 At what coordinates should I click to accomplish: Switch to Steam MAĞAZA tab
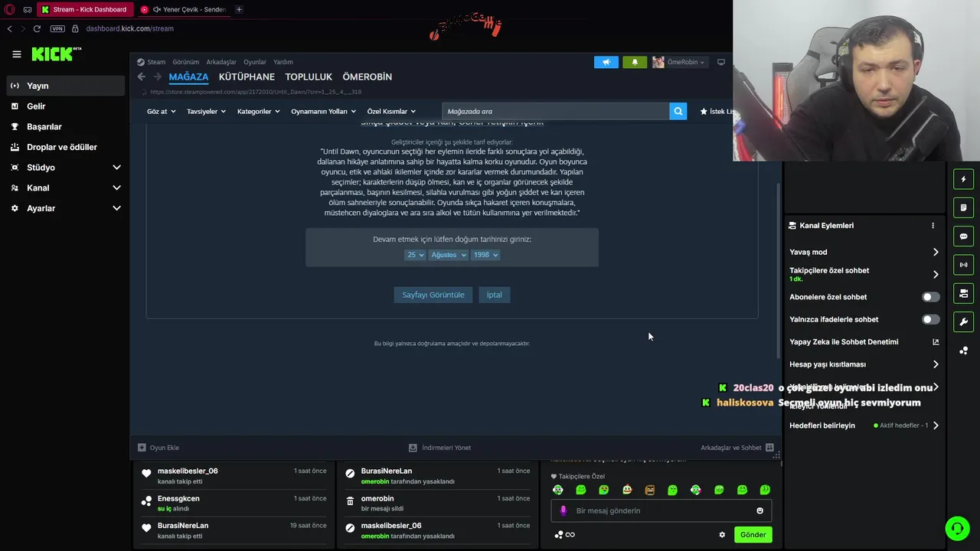tap(188, 77)
